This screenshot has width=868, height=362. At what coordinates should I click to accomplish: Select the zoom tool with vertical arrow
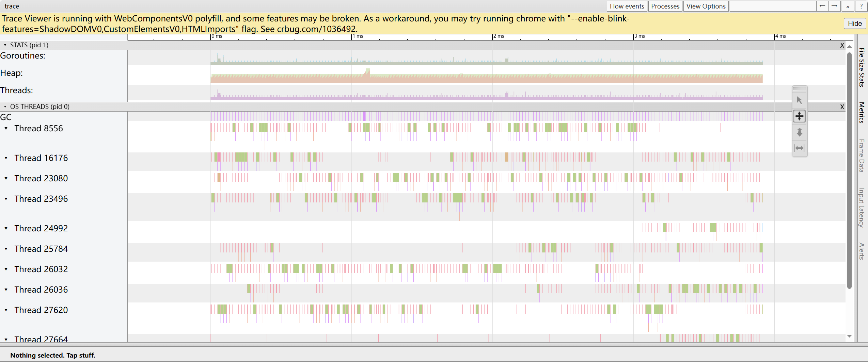coord(799,132)
